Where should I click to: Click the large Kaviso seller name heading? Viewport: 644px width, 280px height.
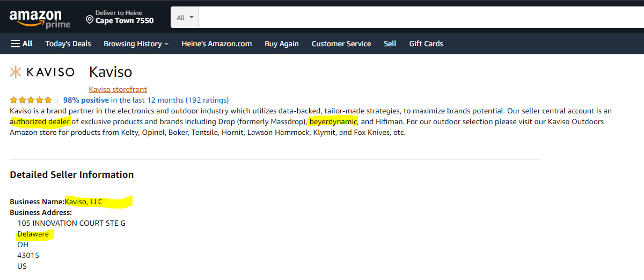coord(111,72)
